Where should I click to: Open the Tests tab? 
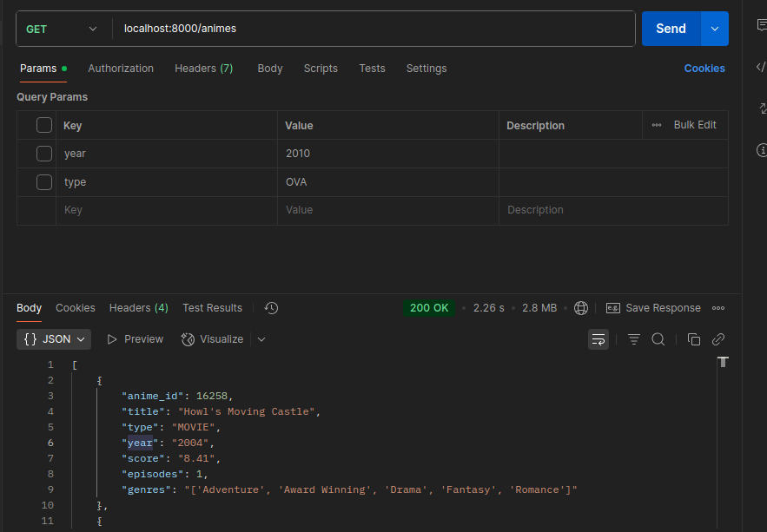(373, 69)
